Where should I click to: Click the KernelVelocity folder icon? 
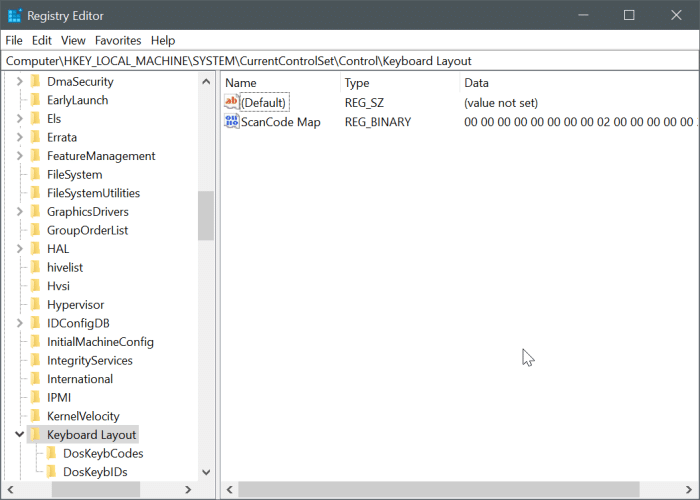(x=36, y=416)
